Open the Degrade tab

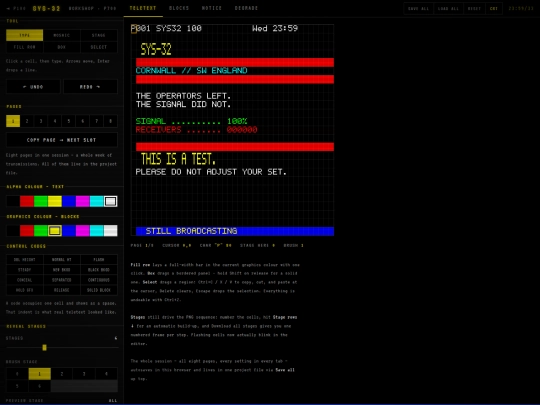(x=246, y=8)
